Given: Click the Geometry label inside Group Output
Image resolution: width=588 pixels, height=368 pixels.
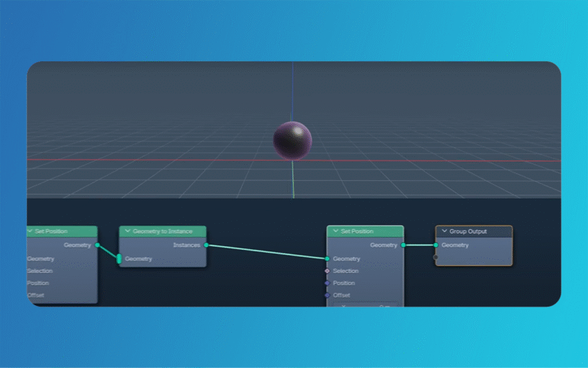Looking at the screenshot, I should pyautogui.click(x=455, y=245).
